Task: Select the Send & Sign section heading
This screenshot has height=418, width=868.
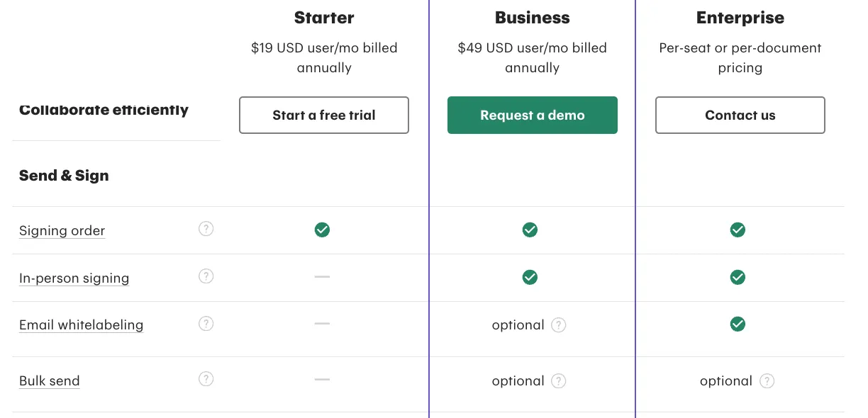Action: point(64,176)
